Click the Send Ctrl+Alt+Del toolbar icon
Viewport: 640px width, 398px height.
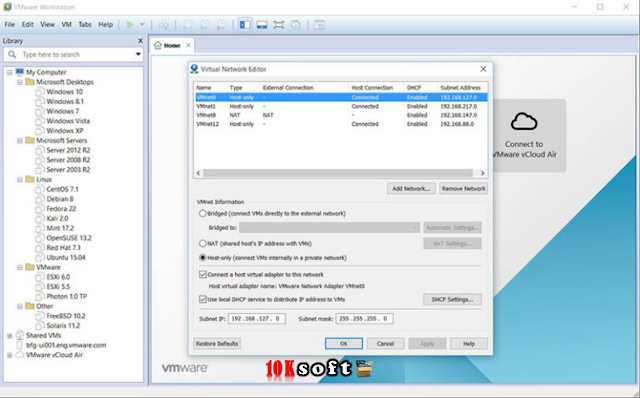coord(164,25)
